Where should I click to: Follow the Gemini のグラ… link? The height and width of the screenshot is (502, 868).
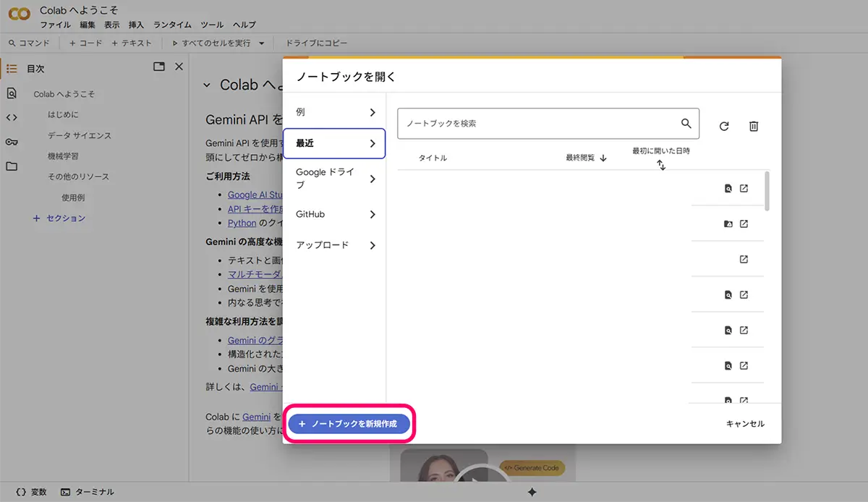255,340
